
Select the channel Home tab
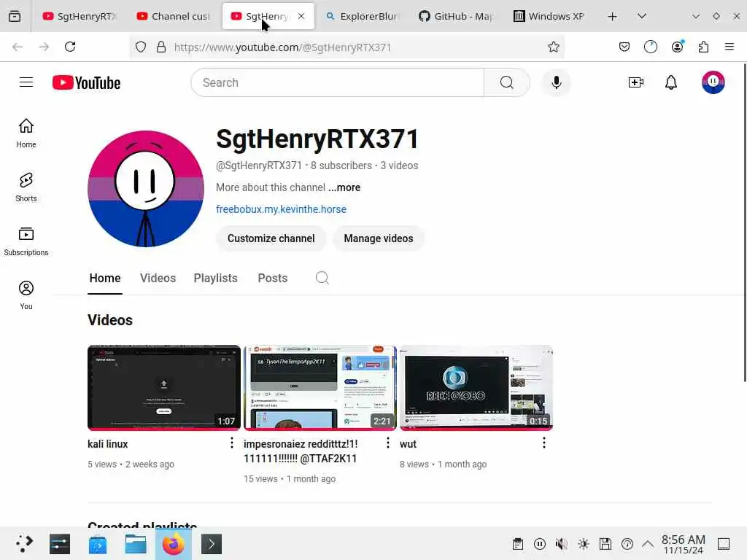(x=105, y=278)
